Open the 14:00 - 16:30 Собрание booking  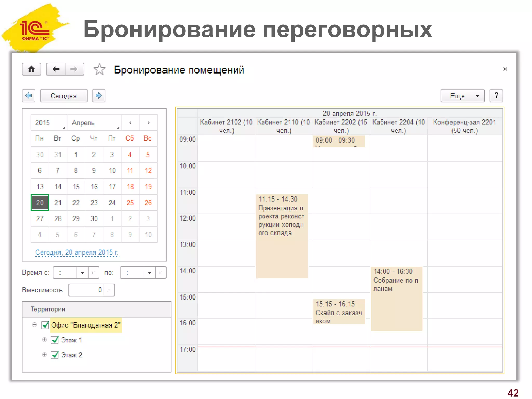[x=397, y=299]
